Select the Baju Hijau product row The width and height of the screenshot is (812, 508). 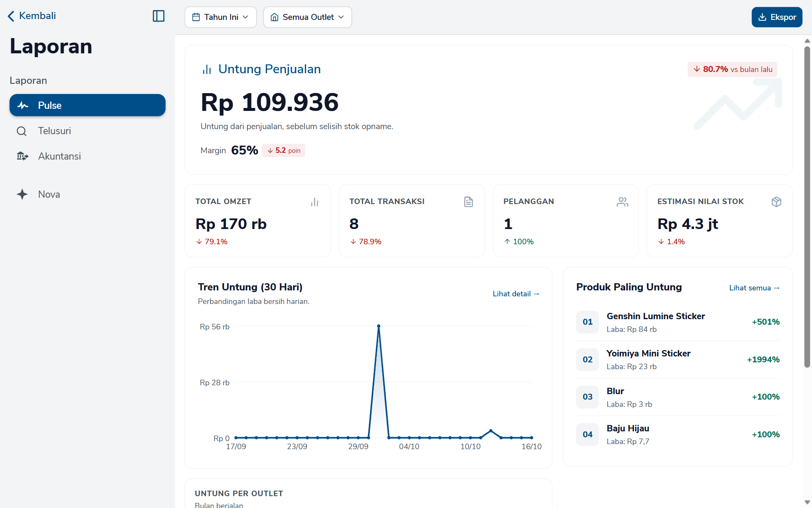coord(678,434)
